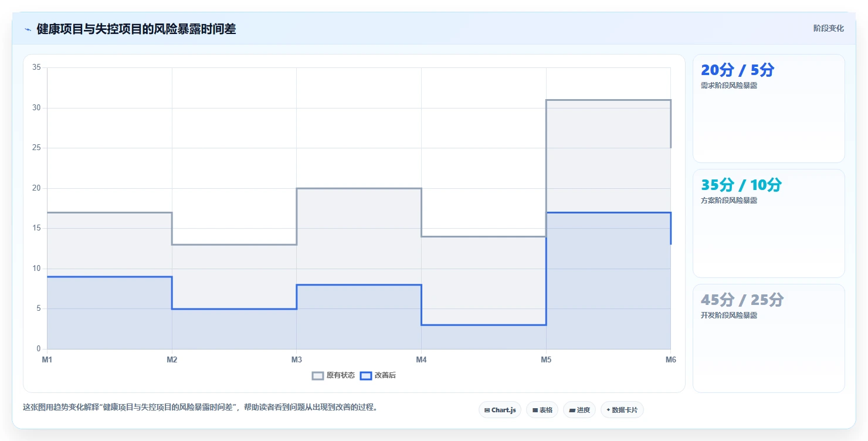Click the M1 x-axis label
The image size is (868, 441).
click(x=47, y=359)
